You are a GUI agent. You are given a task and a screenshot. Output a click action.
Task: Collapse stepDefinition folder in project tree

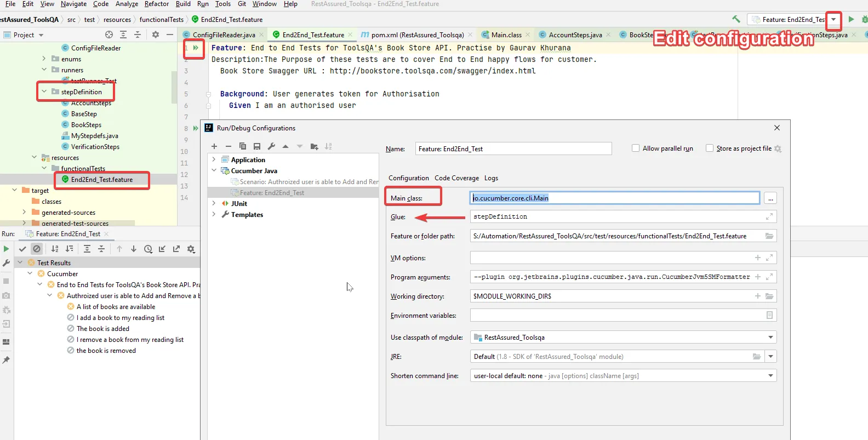coord(44,92)
